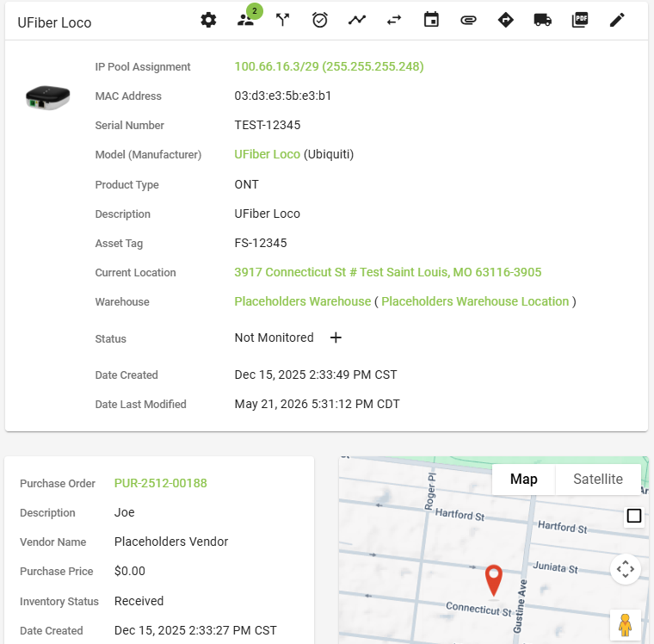Click the May 21, 2026 last modified date
Viewport: 654px width, 644px height.
click(x=317, y=404)
